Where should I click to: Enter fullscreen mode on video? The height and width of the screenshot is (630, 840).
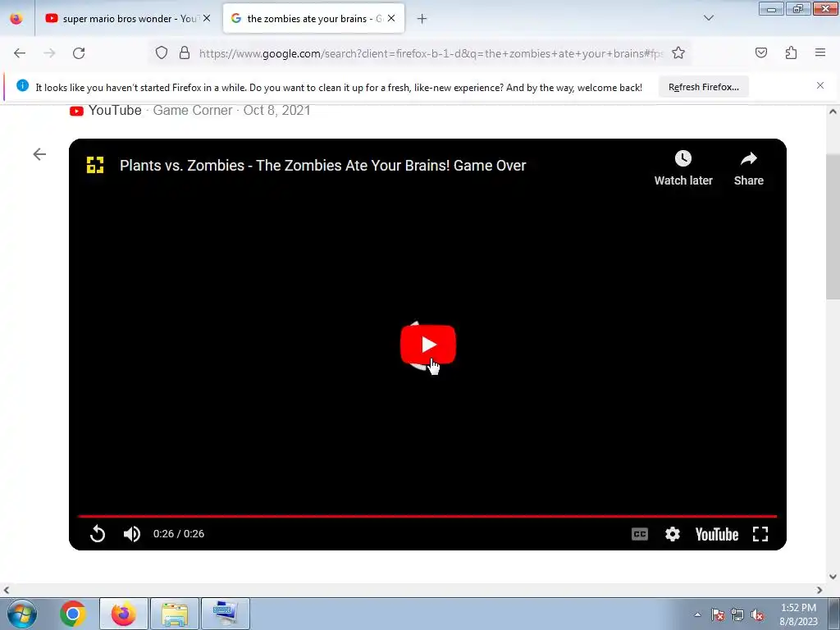760,534
